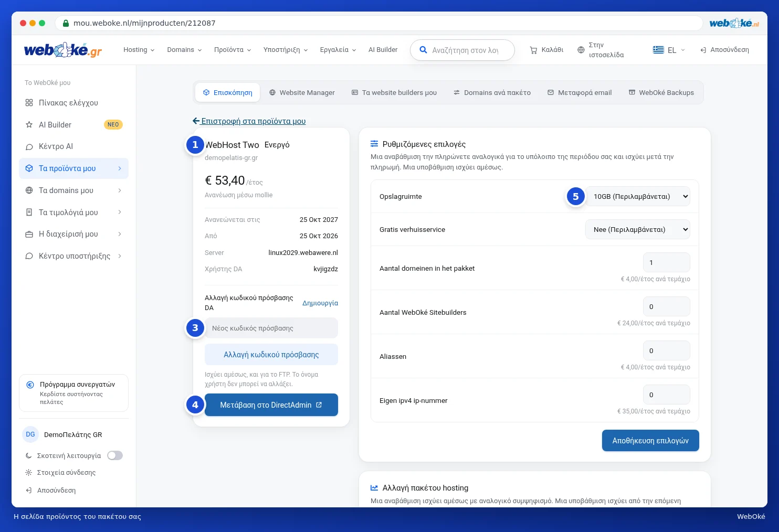This screenshot has height=532, width=779.
Task: Click the AI Builder link in top navigation
Action: 383,50
